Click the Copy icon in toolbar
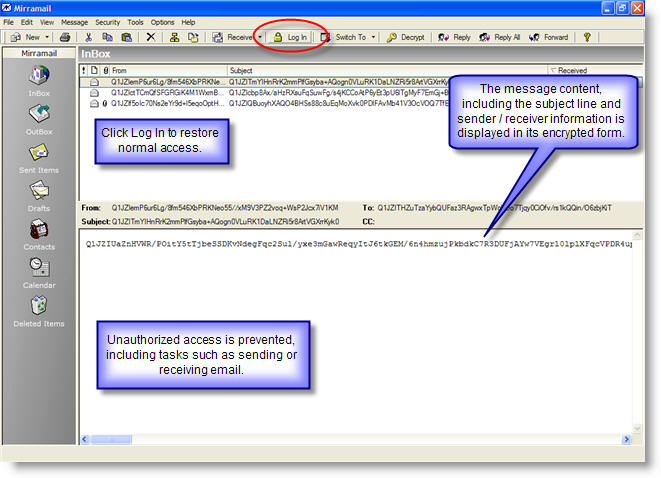This screenshot has width=661, height=478. pyautogui.click(x=107, y=37)
